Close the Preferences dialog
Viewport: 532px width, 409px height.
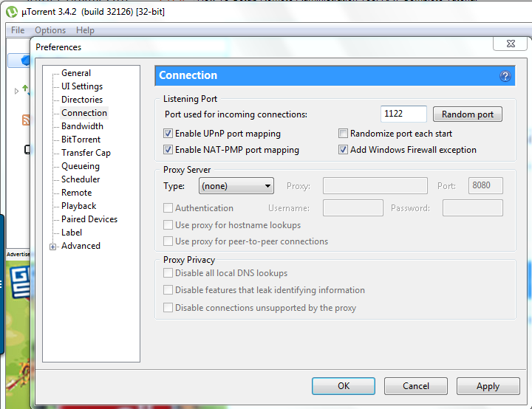point(511,44)
